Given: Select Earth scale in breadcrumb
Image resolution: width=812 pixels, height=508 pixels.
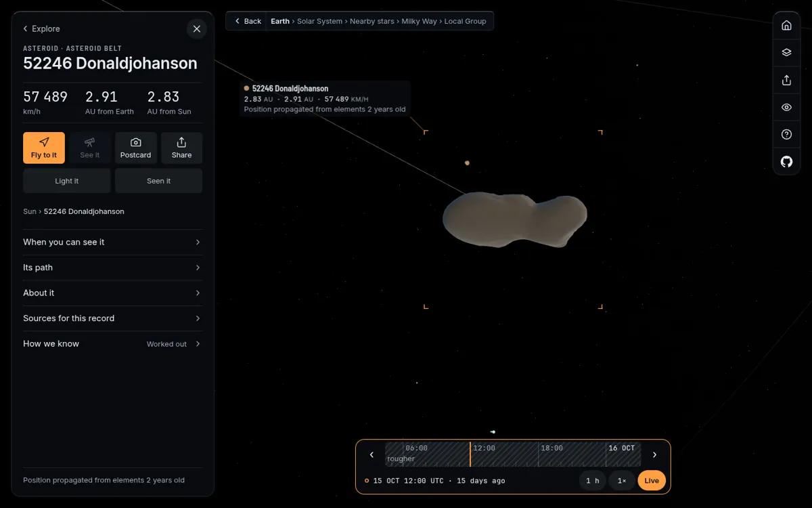Looking at the screenshot, I should 280,21.
